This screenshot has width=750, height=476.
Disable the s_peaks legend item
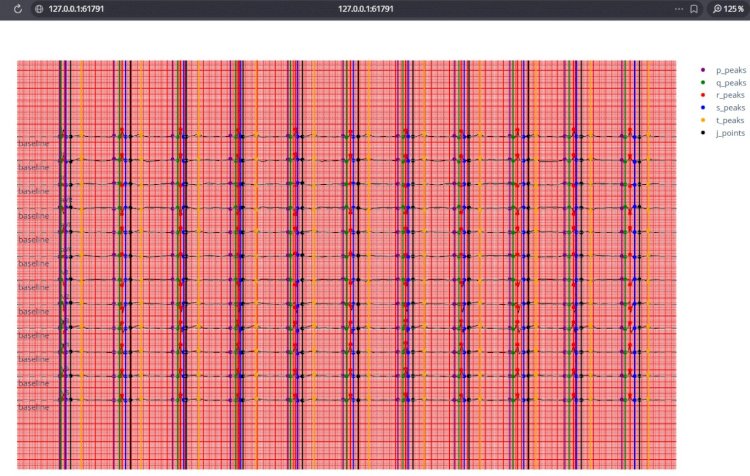click(x=724, y=107)
